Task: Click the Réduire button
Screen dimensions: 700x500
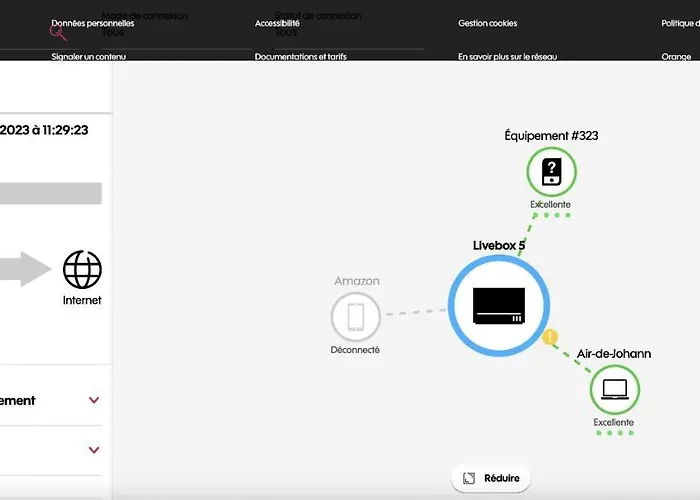Action: (491, 478)
